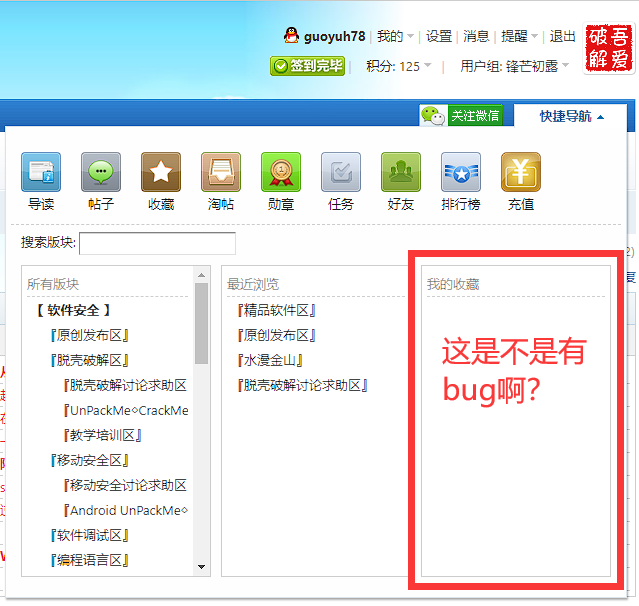Image resolution: width=639 pixels, height=606 pixels.
Task: Click the 关注微信 WeChat follow button
Action: (x=461, y=116)
